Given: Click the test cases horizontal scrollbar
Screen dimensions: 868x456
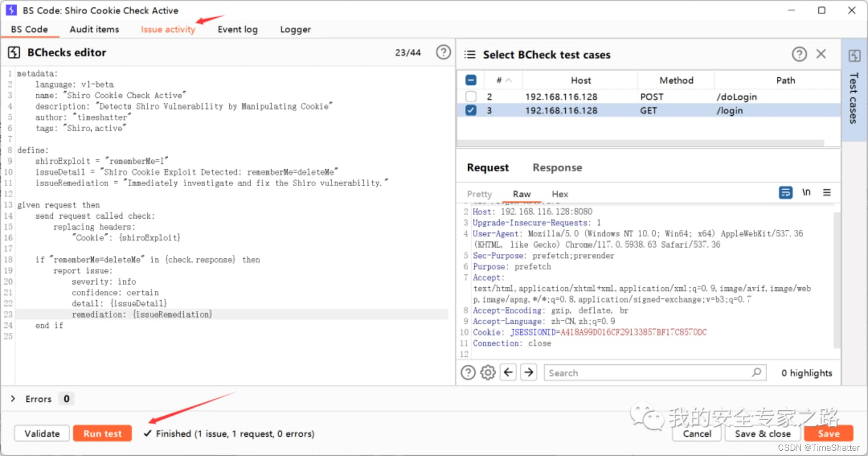Looking at the screenshot, I should (641, 143).
